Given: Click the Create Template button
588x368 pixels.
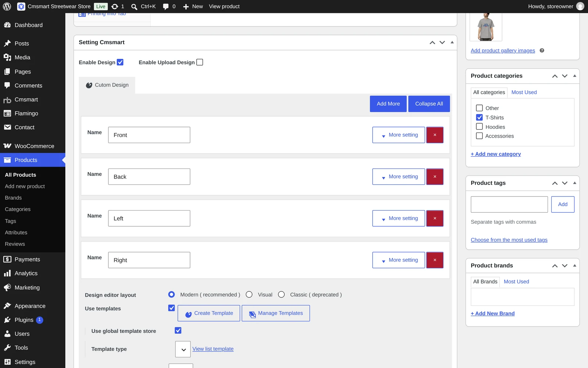Looking at the screenshot, I should tap(209, 313).
